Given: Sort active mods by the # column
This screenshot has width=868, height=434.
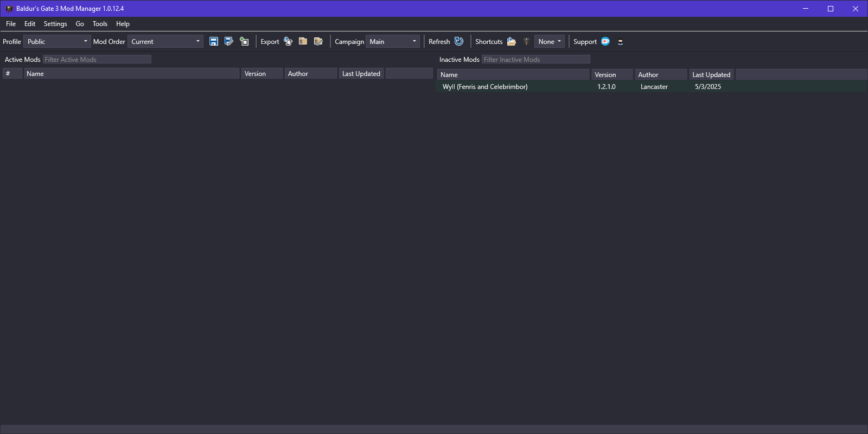Looking at the screenshot, I should [12, 73].
